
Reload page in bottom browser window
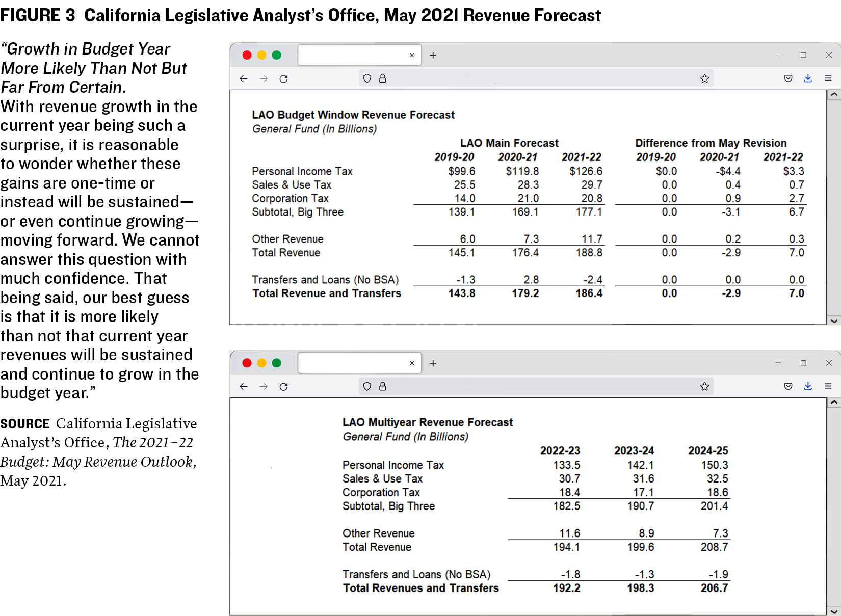284,387
